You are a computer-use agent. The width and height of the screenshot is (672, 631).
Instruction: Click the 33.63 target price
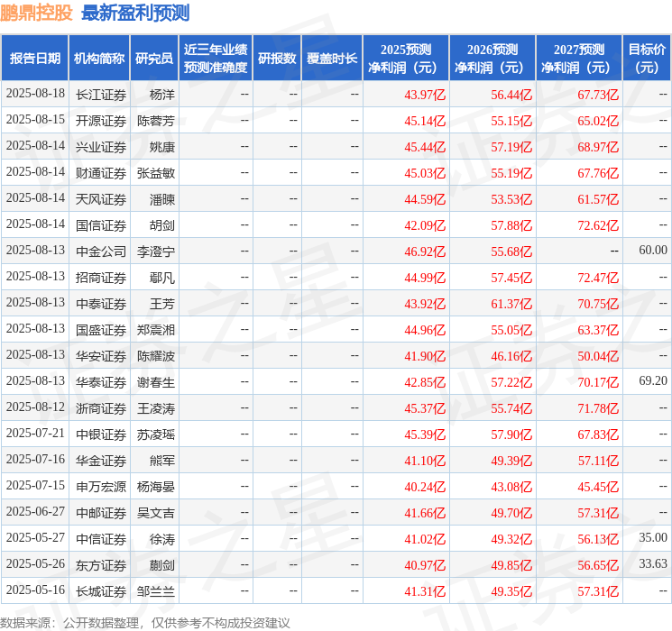pos(653,563)
